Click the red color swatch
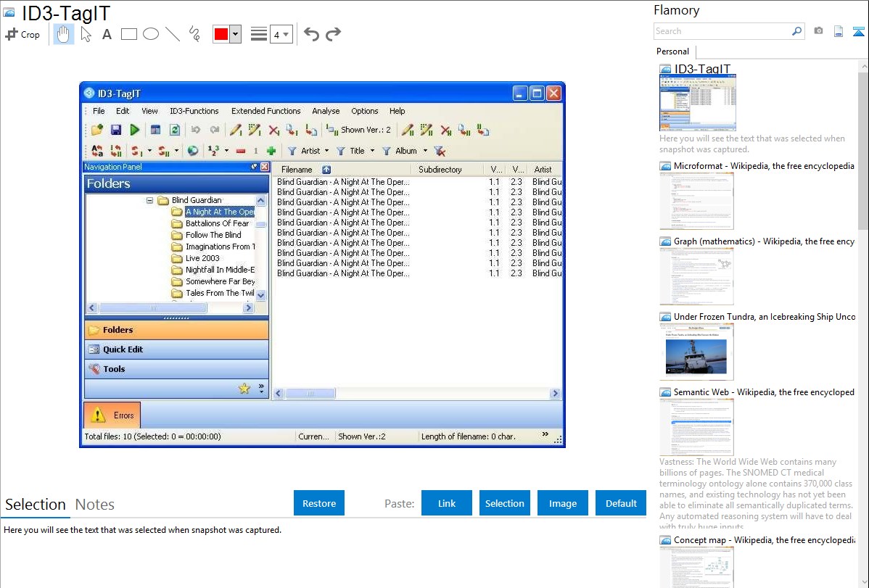Screen dimensions: 869x588 [x=221, y=34]
